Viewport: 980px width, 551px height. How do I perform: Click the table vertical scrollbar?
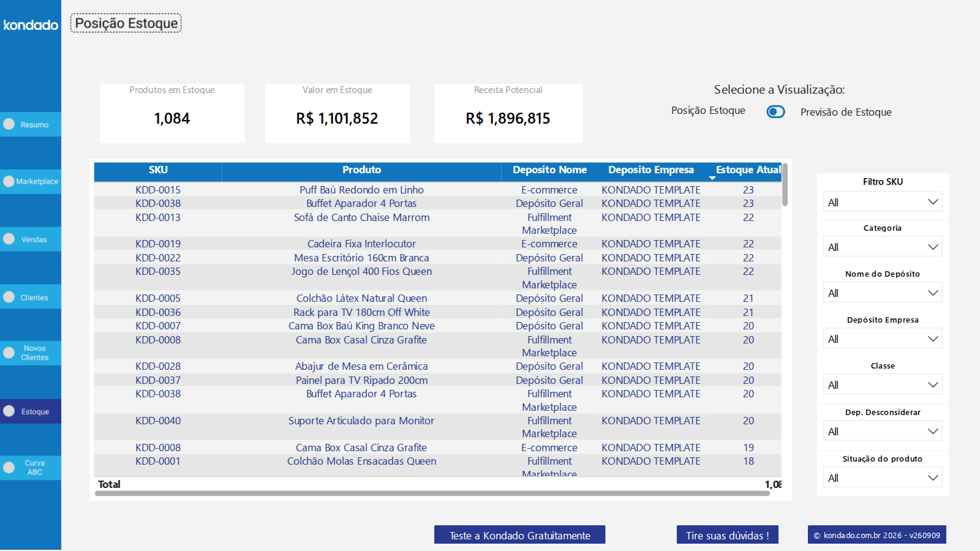click(785, 185)
